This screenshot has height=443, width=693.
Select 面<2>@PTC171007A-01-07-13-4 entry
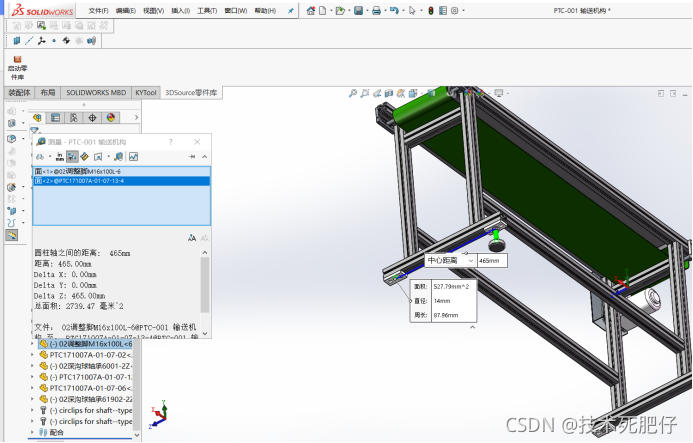122,181
